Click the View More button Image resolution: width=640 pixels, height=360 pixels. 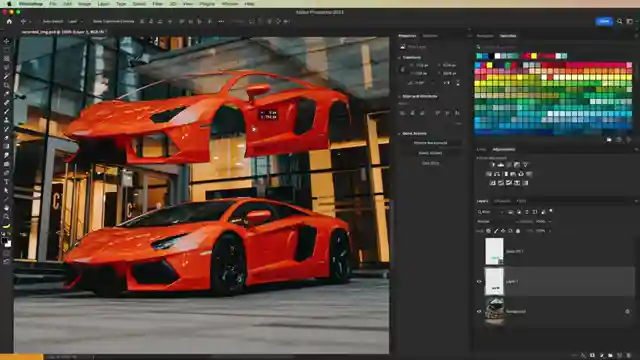click(x=430, y=163)
